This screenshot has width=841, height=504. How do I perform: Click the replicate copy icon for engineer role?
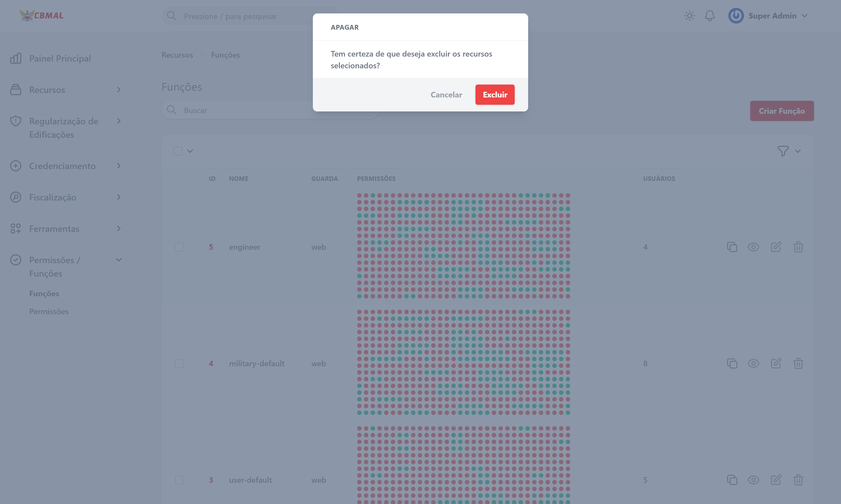click(732, 247)
